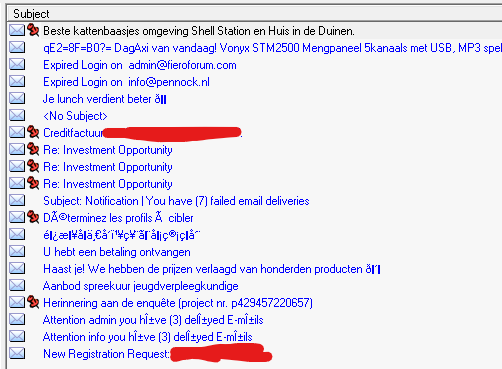The image size is (502, 369).
Task: Click envelope icon beside the No Subject message
Action: [17, 116]
